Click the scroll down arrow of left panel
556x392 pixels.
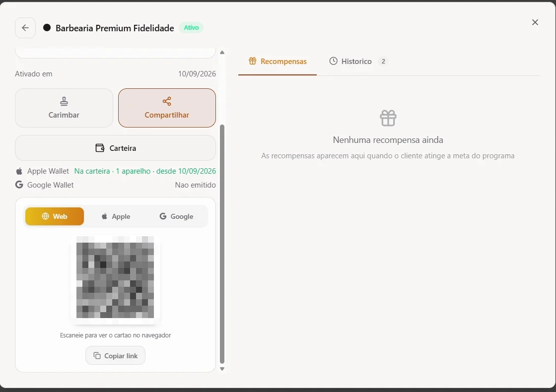(222, 369)
